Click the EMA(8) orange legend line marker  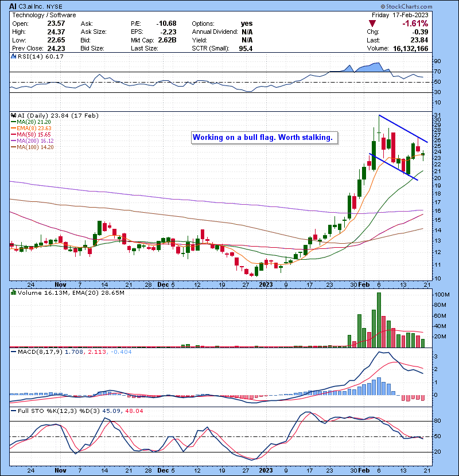click(13, 128)
